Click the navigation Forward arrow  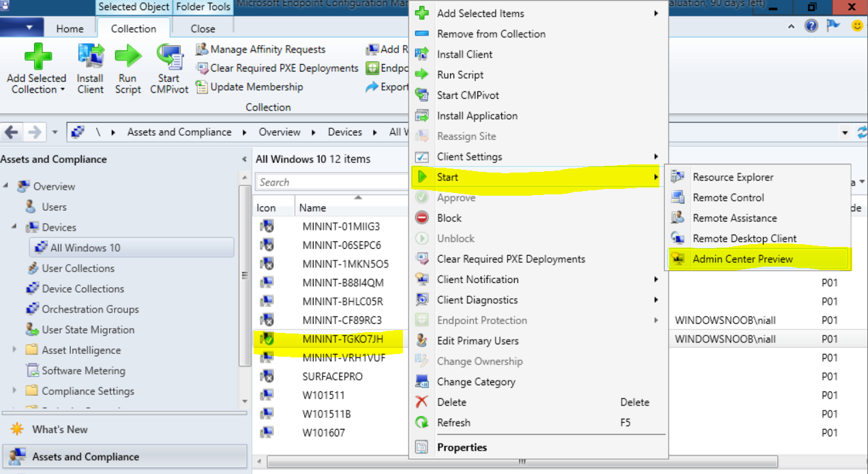[34, 132]
